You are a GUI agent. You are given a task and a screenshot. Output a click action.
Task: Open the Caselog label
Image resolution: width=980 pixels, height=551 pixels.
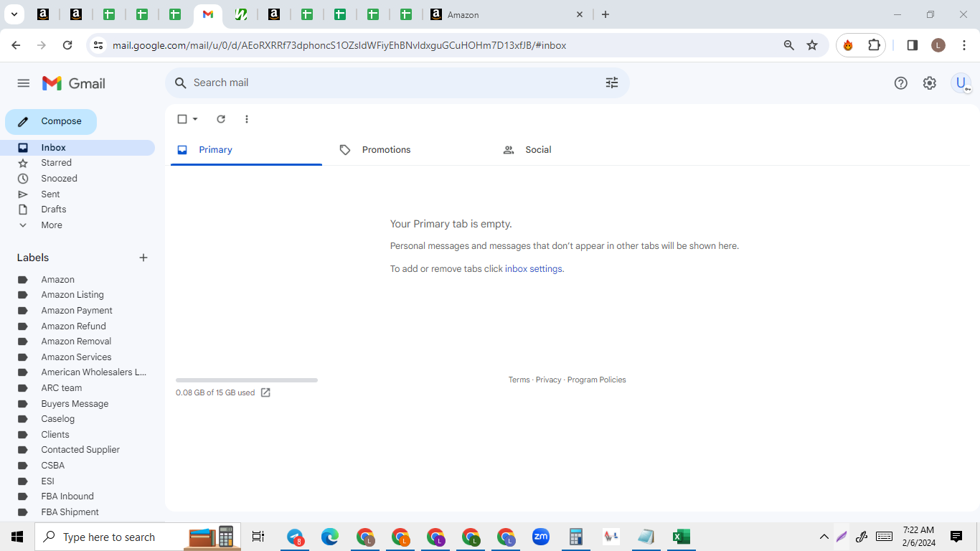click(x=58, y=419)
